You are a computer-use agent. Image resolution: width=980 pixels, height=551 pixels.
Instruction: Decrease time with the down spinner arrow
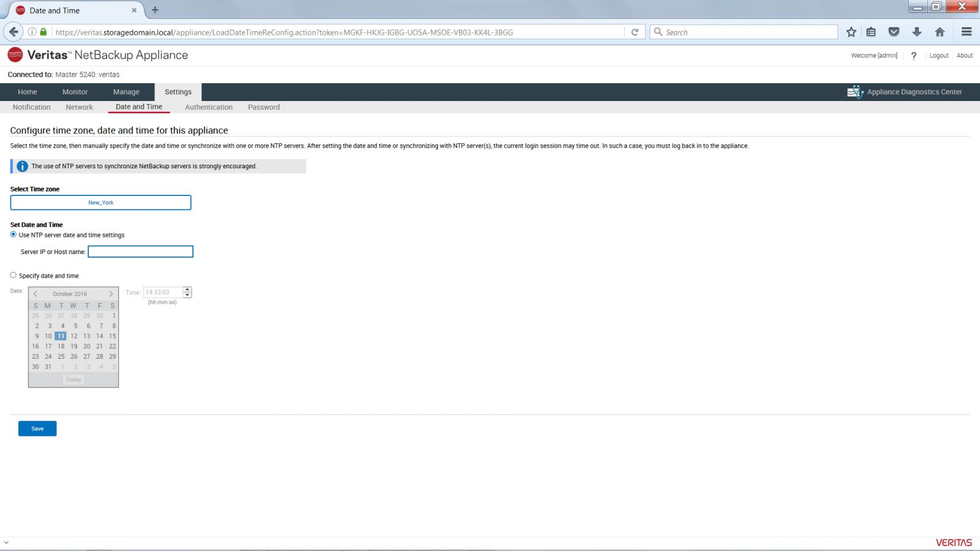click(x=187, y=296)
